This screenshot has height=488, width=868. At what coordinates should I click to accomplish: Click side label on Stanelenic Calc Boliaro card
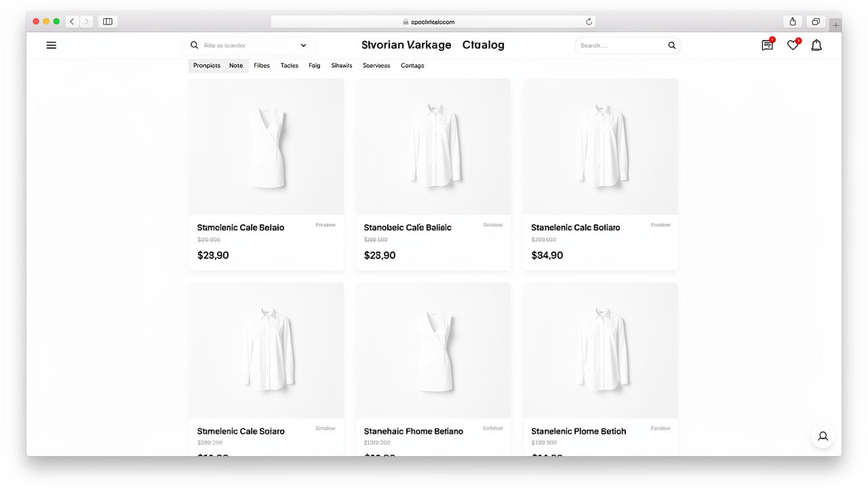tap(660, 225)
